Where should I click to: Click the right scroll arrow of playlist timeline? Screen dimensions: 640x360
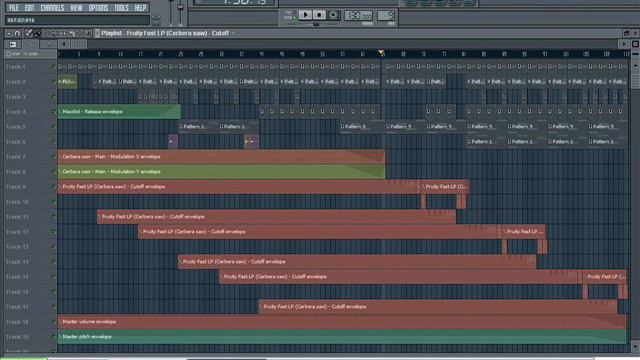click(623, 44)
